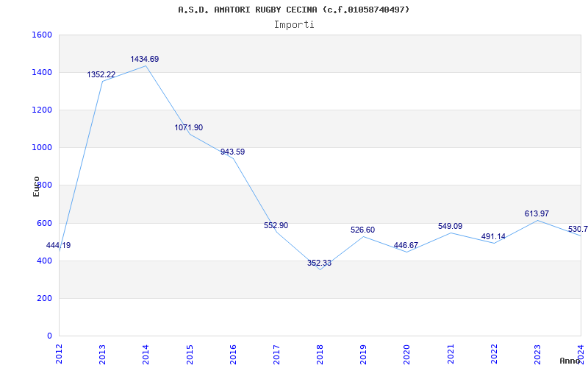The width and height of the screenshot is (588, 368).
Task: Select the 491.14 data label
Action: coord(492,237)
